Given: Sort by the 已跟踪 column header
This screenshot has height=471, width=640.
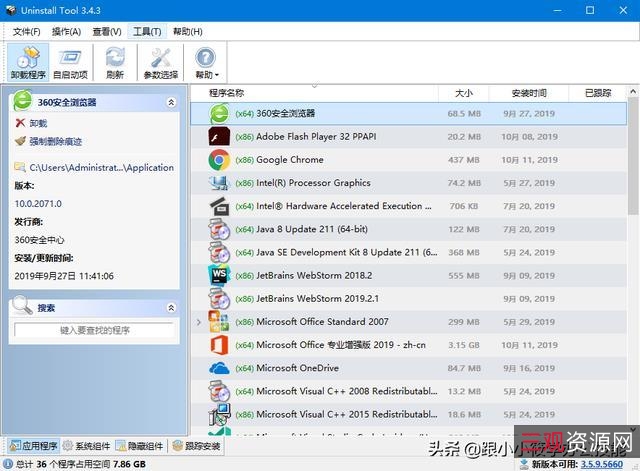Looking at the screenshot, I should click(x=598, y=93).
